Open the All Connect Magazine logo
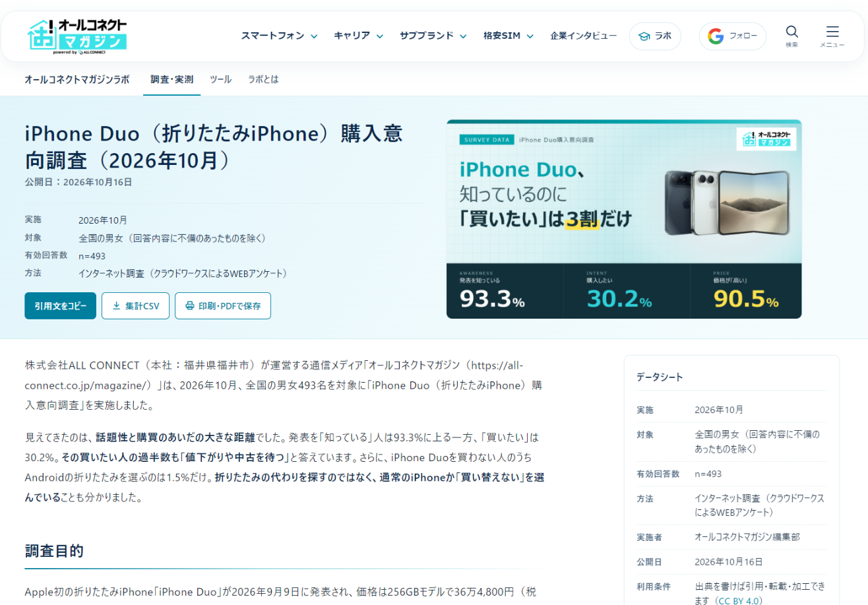The width and height of the screenshot is (868, 605). 77,36
